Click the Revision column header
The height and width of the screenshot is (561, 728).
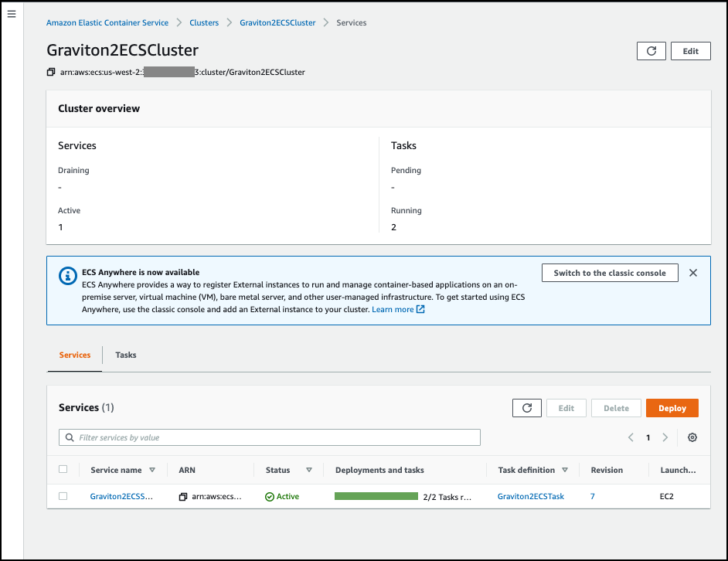pos(607,470)
